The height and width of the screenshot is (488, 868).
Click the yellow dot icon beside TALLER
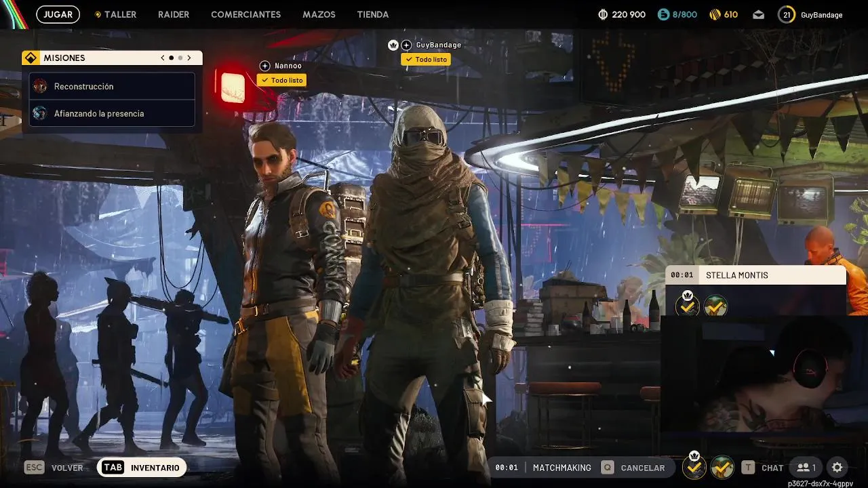(98, 14)
